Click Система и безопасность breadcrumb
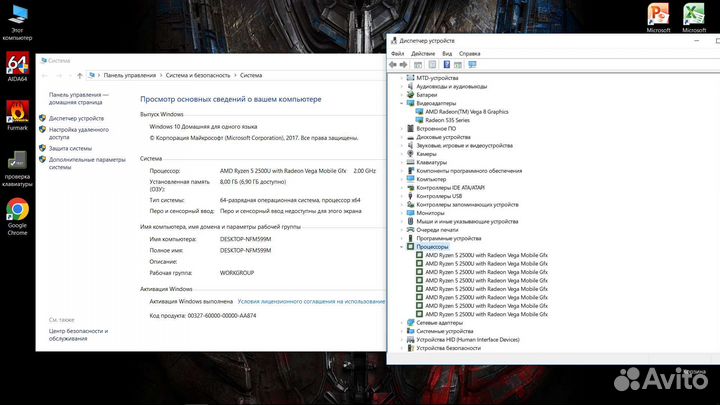This screenshot has height=405, width=720. (197, 75)
